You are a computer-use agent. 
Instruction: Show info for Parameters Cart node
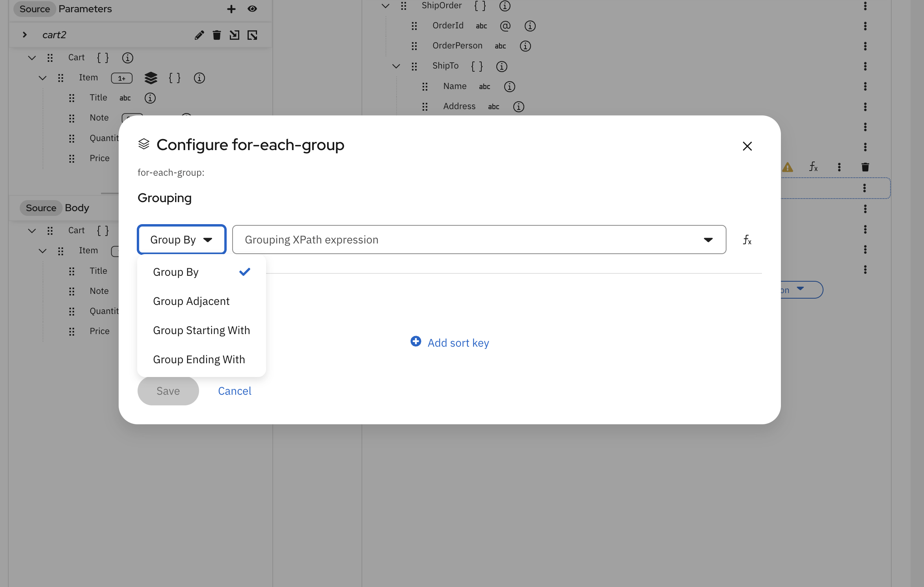pyautogui.click(x=127, y=58)
